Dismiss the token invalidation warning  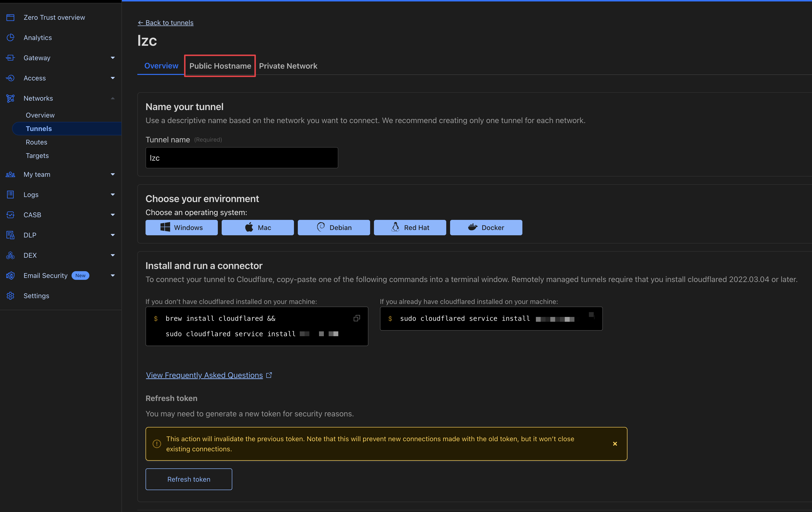pos(615,444)
